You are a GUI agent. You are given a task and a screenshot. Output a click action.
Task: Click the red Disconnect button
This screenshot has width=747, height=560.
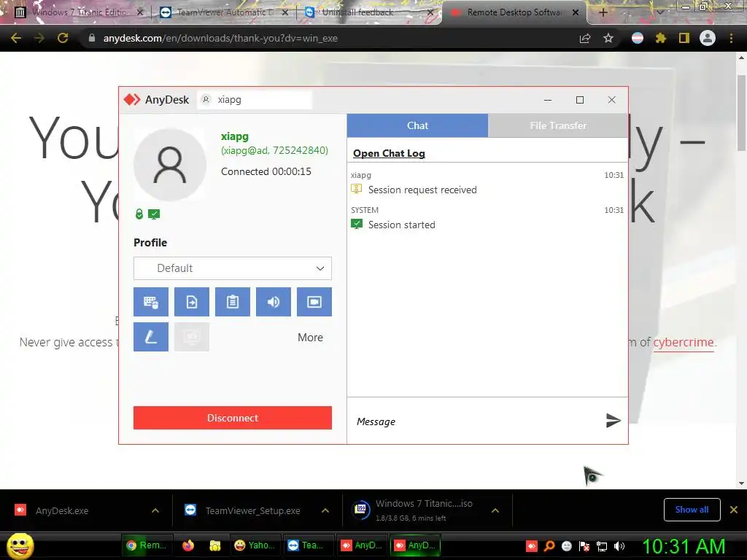click(x=233, y=418)
